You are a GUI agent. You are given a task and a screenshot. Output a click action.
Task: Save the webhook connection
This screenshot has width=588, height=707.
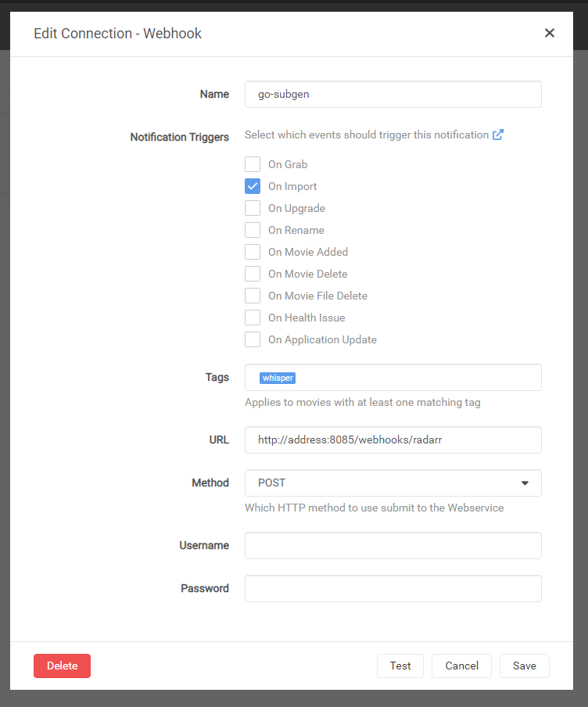525,666
